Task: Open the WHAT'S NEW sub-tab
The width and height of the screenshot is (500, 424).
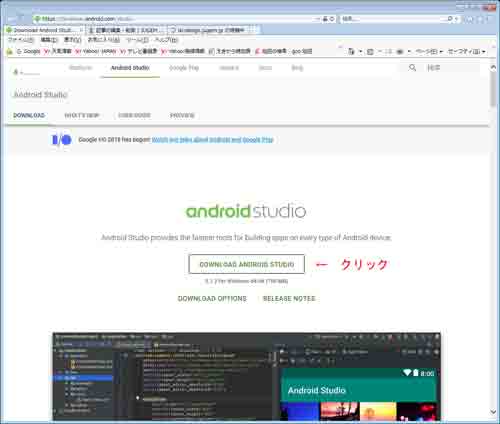Action: tap(82, 115)
